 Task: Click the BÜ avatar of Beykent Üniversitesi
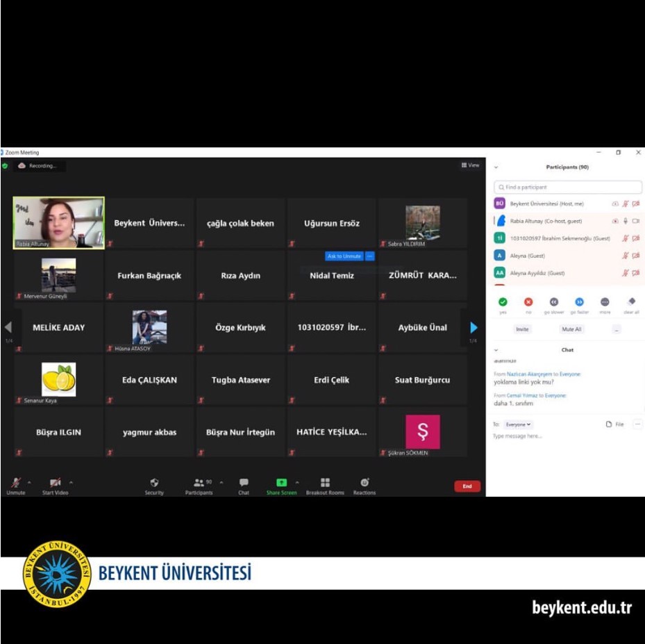coord(499,204)
